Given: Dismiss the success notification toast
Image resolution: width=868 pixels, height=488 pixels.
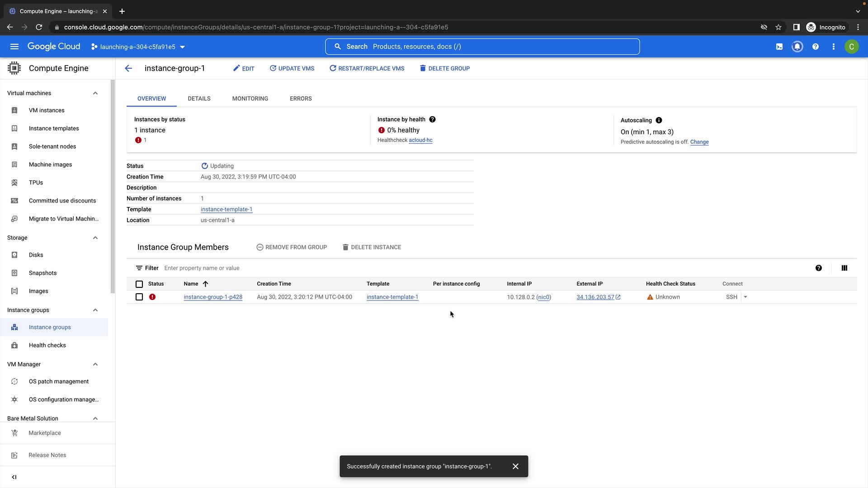Looking at the screenshot, I should [515, 466].
